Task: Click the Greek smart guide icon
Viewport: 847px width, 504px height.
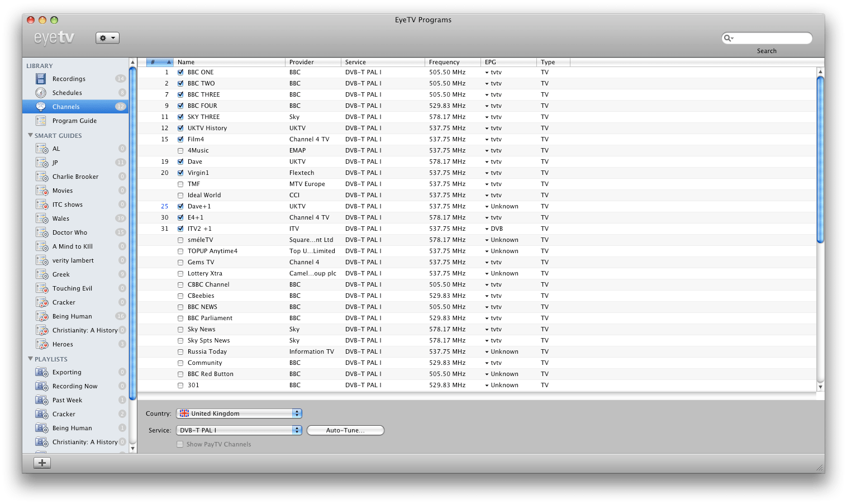Action: point(42,274)
